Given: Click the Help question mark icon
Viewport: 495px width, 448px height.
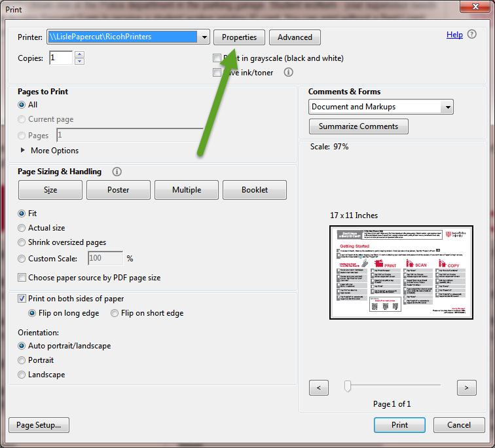Looking at the screenshot, I should coord(471,35).
